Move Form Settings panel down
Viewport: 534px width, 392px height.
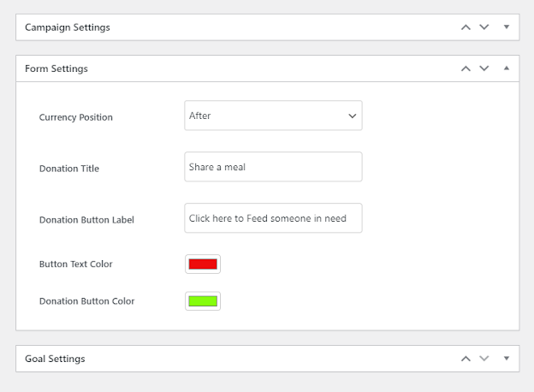click(484, 68)
